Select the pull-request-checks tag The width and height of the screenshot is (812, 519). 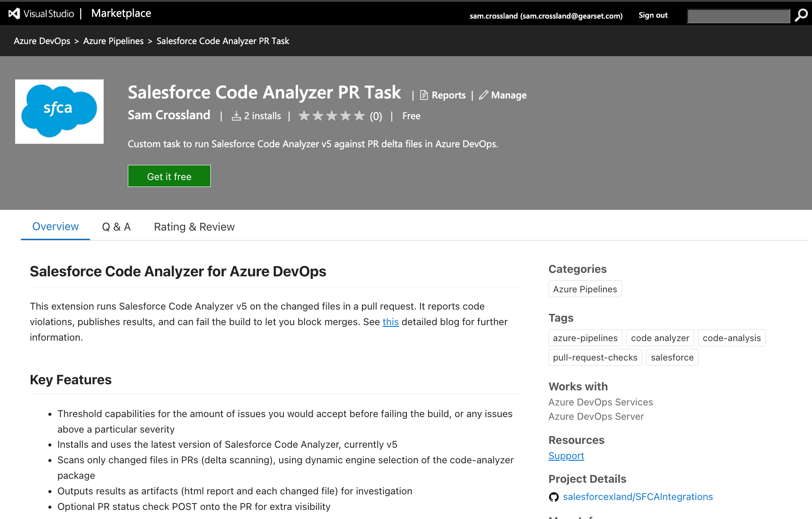coord(595,357)
